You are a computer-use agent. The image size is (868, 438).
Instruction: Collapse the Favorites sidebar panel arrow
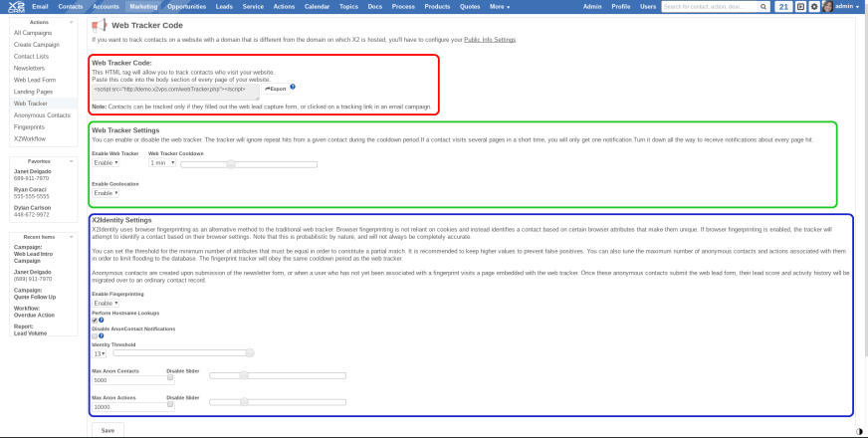coord(71,161)
